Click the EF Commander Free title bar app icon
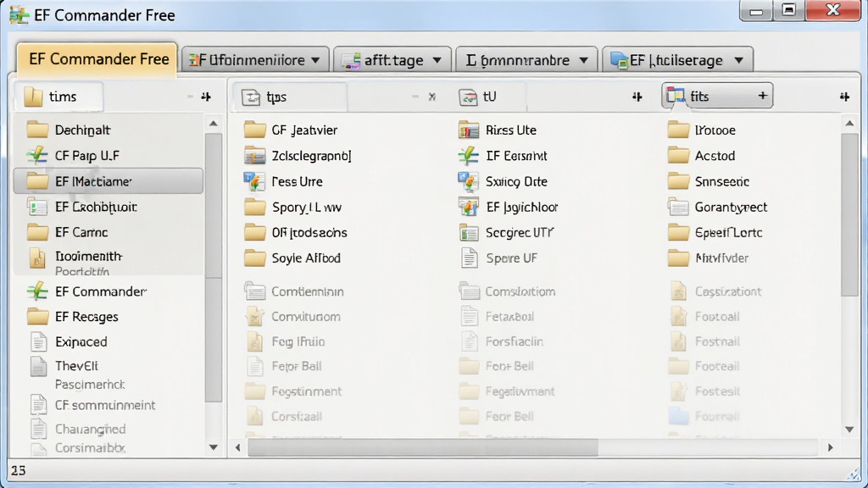The image size is (868, 488). 19,15
